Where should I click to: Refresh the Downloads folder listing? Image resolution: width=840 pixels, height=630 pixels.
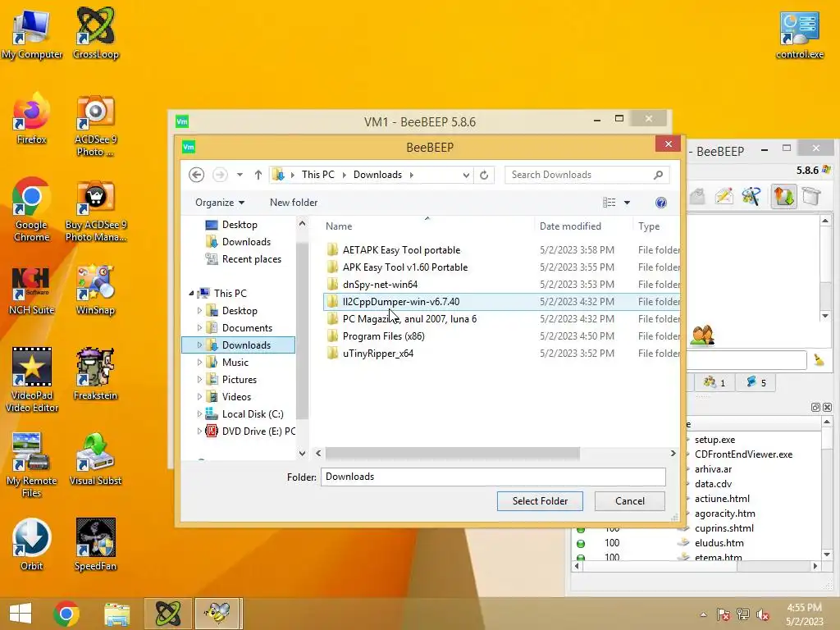click(x=484, y=175)
